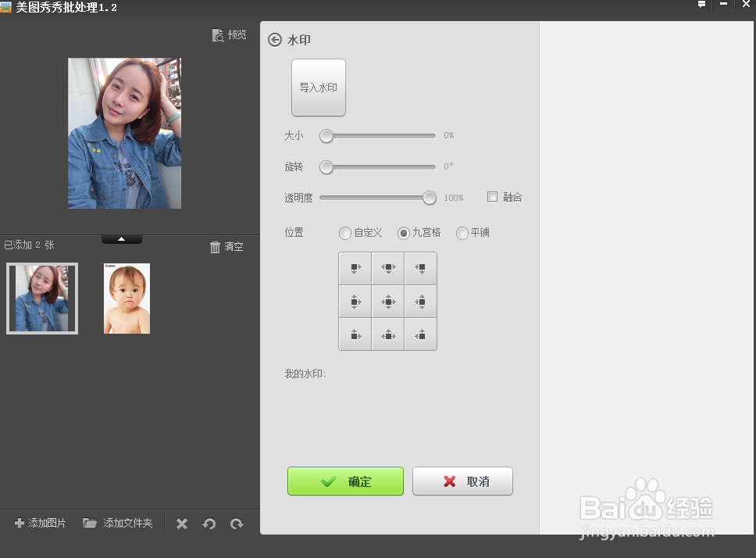
Task: Select the bottom-right watermark position icon
Action: coord(421,334)
